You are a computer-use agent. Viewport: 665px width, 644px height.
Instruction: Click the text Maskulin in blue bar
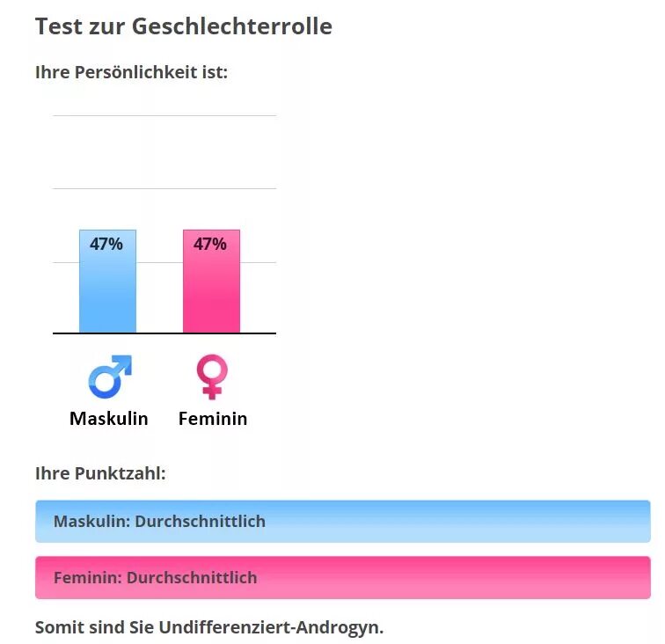point(92,521)
